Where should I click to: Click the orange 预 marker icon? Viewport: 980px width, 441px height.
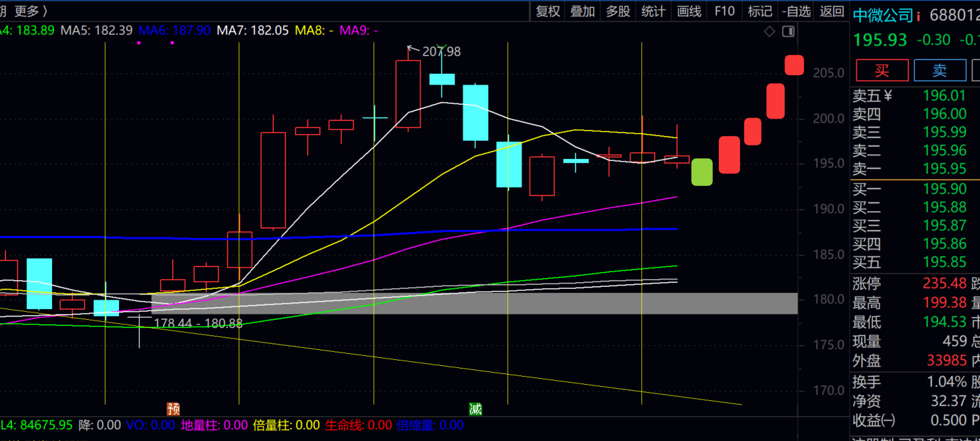point(174,409)
